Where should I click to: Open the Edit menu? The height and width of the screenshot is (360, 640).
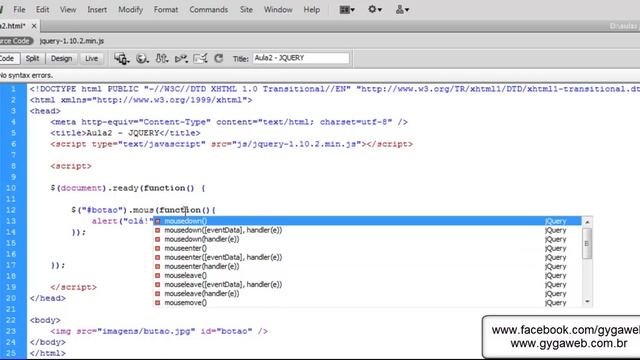click(42, 9)
